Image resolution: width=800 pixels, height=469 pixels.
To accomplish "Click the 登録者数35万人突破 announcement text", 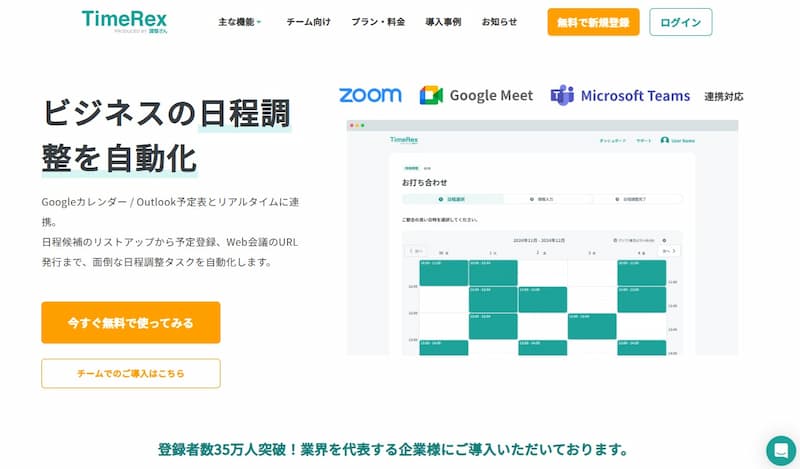I will (393, 450).
